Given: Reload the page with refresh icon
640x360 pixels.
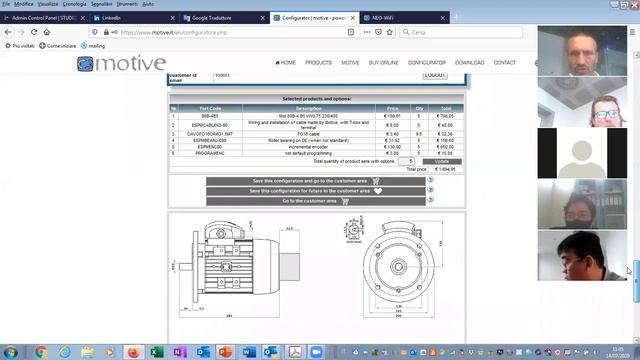Looking at the screenshot, I should pyautogui.click(x=34, y=32).
